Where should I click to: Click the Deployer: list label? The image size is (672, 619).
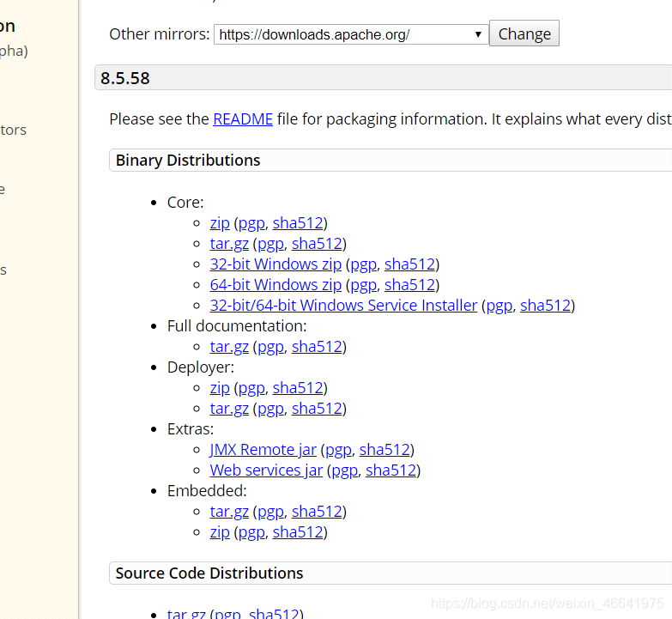click(200, 367)
